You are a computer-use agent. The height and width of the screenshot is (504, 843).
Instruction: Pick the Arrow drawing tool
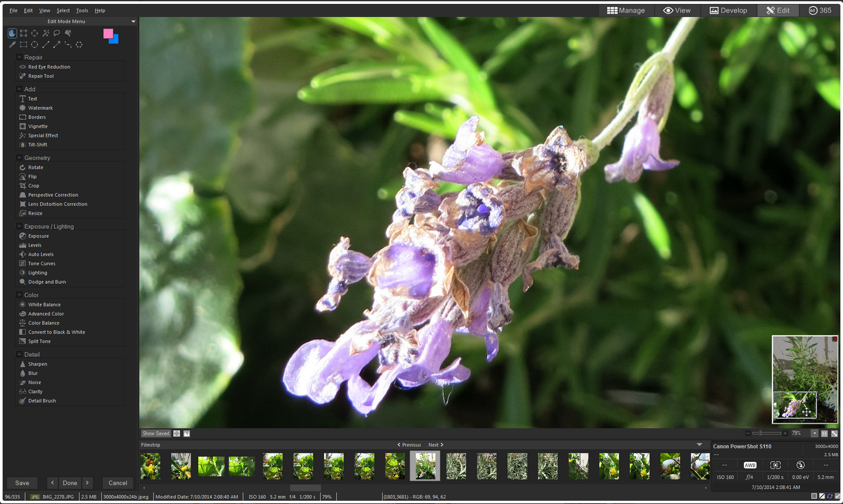[57, 45]
